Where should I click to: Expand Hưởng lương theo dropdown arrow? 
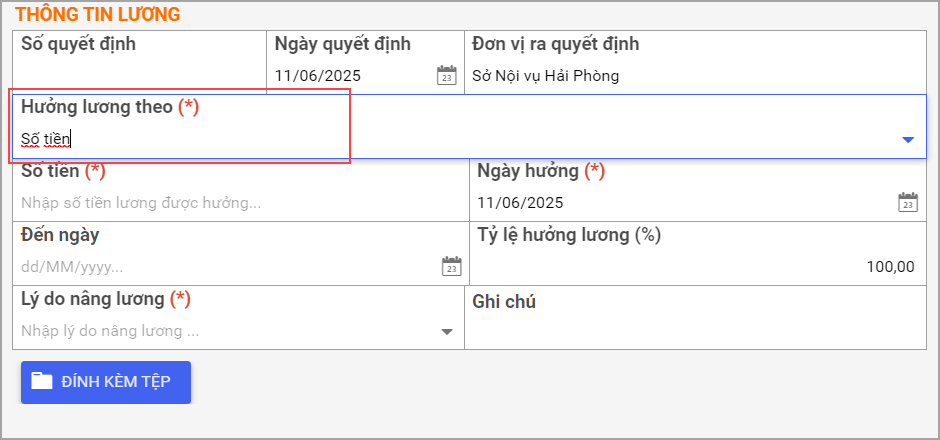(x=908, y=140)
